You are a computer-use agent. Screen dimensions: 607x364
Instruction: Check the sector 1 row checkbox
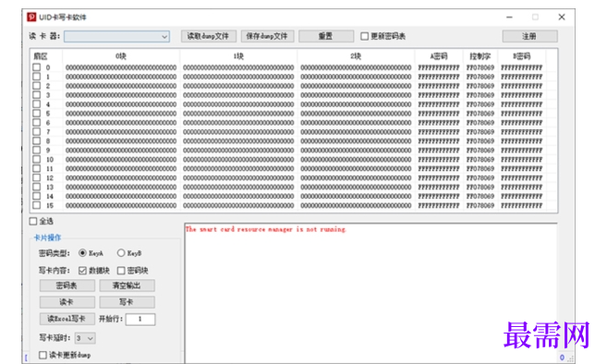coord(37,77)
